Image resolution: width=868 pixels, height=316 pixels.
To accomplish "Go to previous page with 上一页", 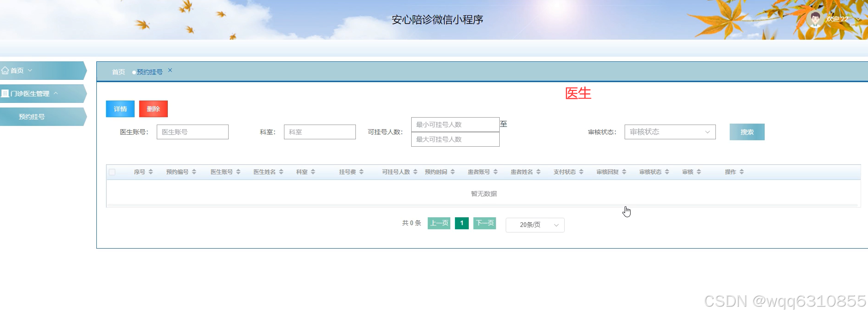I will (439, 223).
